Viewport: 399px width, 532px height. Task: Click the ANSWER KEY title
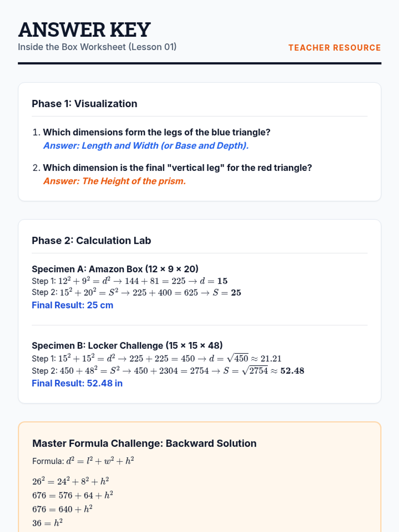[84, 30]
